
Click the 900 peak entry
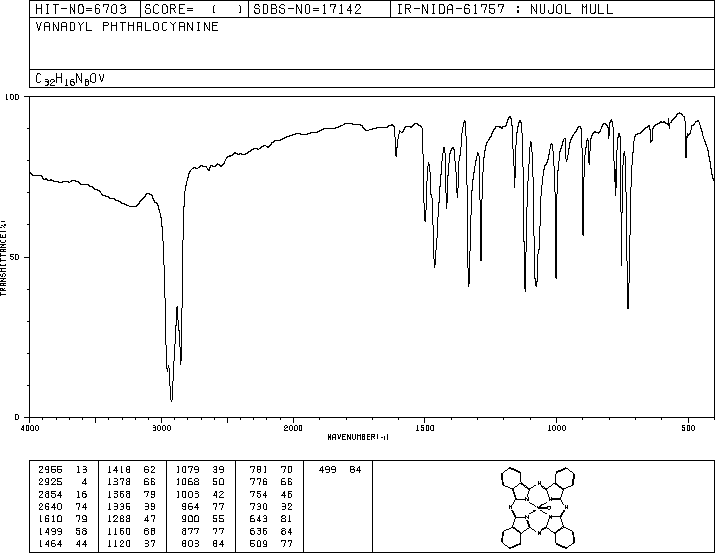203,519
